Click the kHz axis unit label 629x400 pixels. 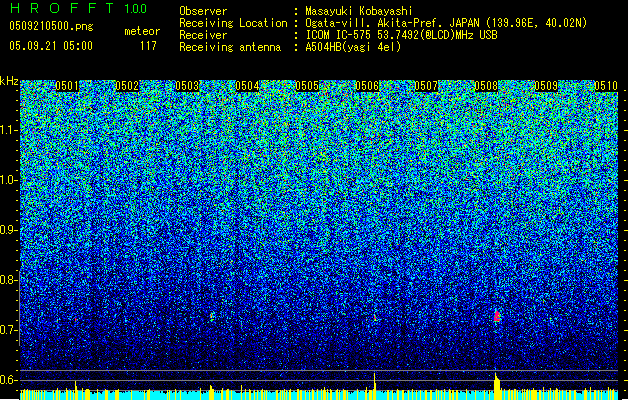click(x=9, y=81)
